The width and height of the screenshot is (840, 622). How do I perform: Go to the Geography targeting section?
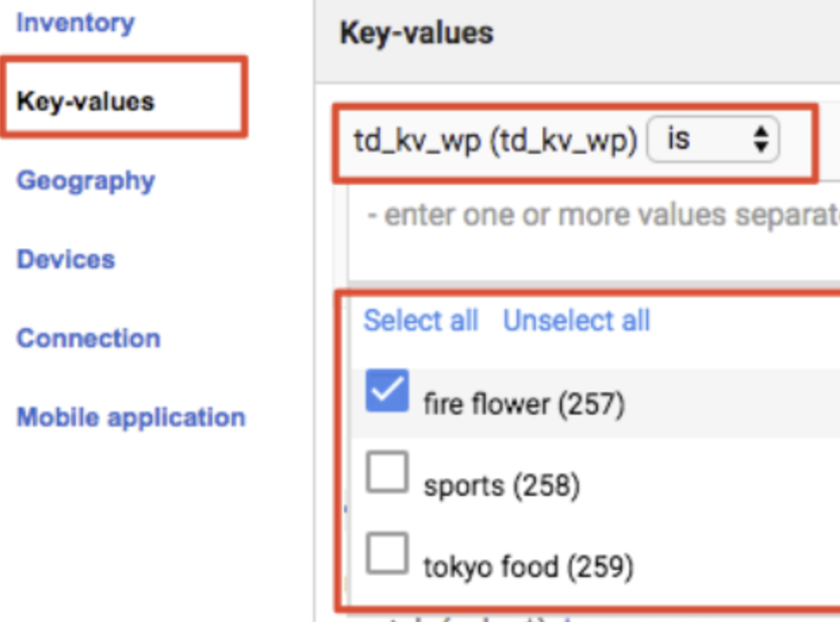tap(86, 181)
